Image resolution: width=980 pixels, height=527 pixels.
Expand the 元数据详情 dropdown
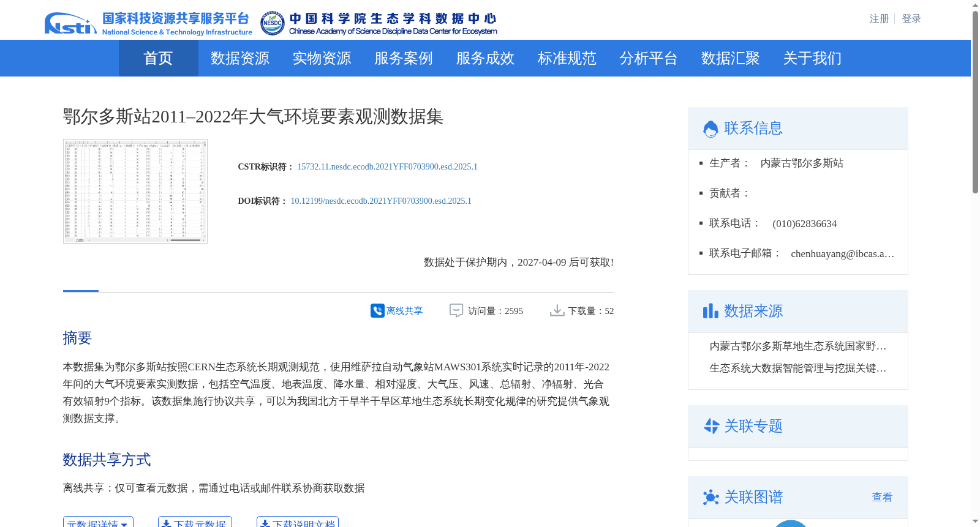click(x=98, y=523)
